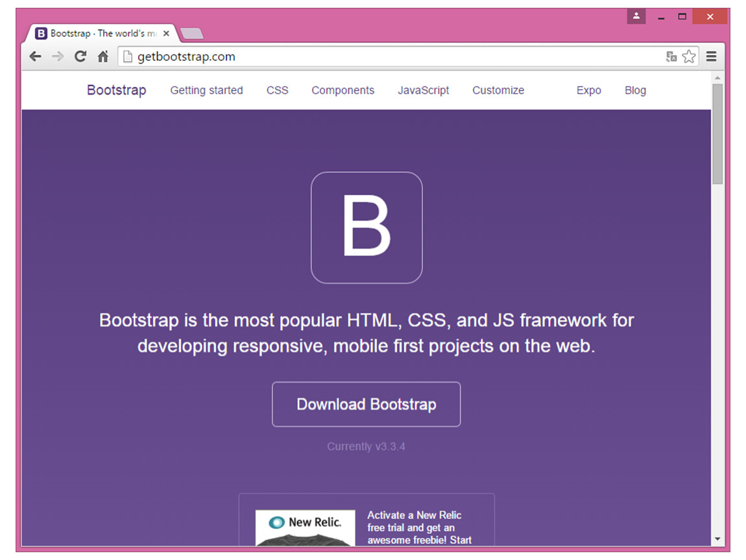Click the translate page icon in address bar
Viewport: 746px width, 560px height.
click(671, 57)
